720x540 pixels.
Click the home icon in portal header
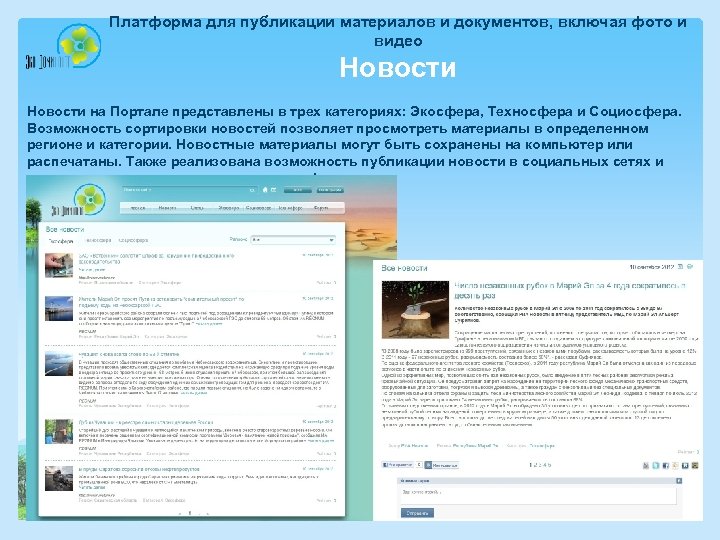[265, 190]
